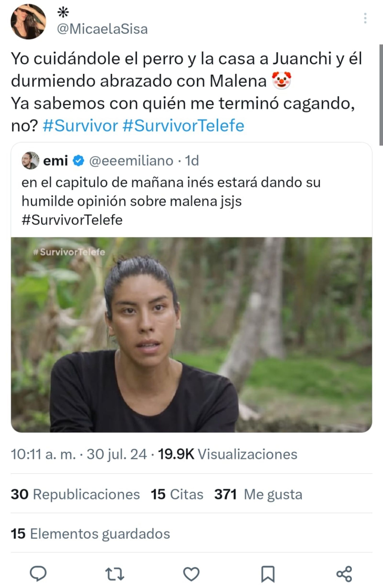Image resolution: width=383 pixels, height=588 pixels.
Task: Tap the share icon
Action: click(344, 574)
